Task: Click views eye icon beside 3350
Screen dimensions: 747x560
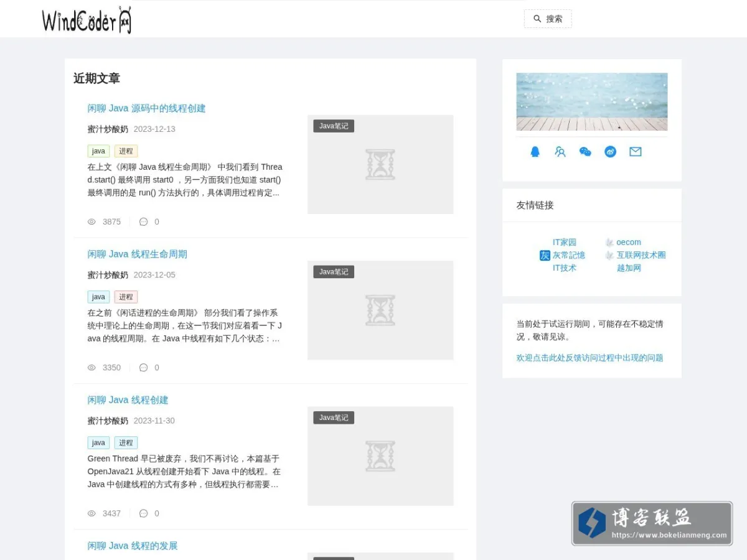Action: coord(92,368)
